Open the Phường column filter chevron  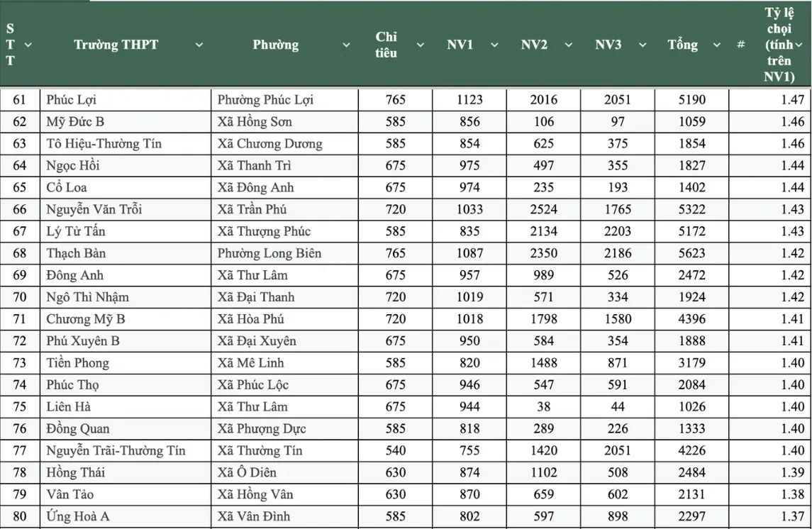(x=346, y=45)
